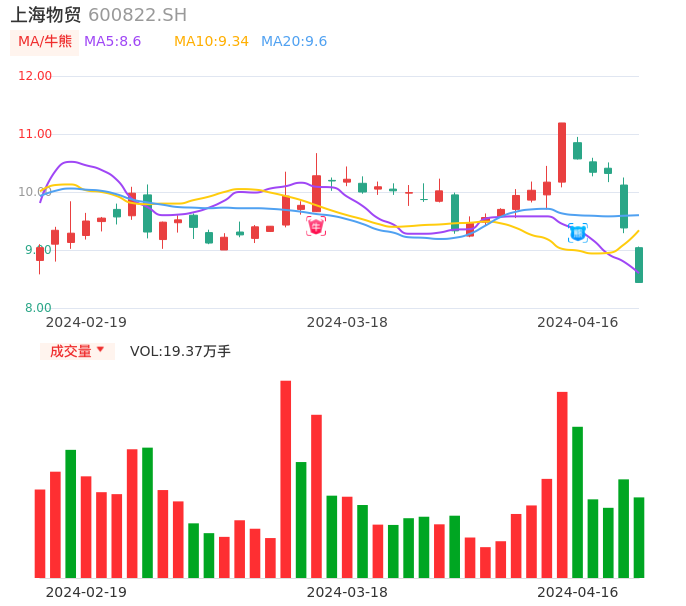
Task: Click the tallest red volume bar
Action: pyautogui.click(x=286, y=479)
